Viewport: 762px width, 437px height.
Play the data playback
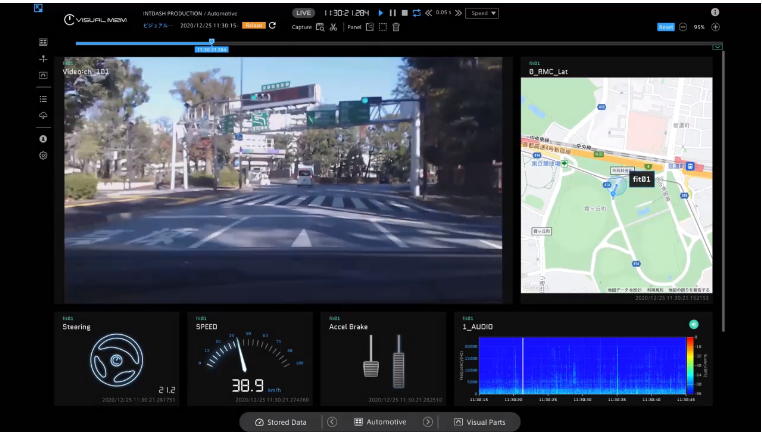(381, 13)
